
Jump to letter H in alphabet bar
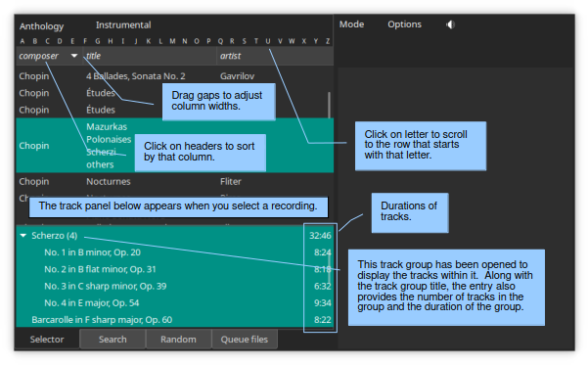(111, 41)
